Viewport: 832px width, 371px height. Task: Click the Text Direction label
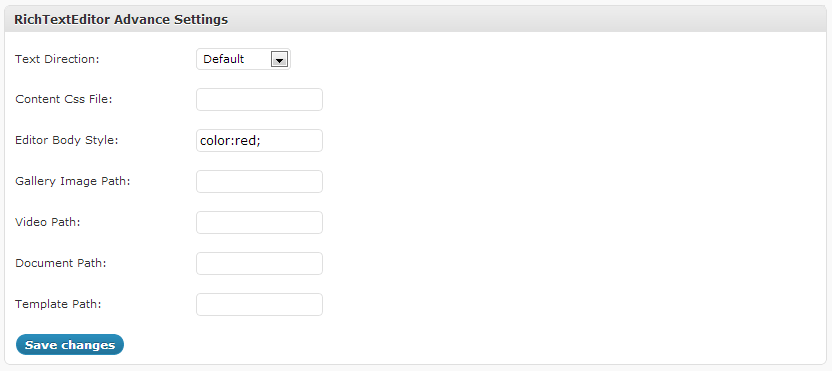pos(57,59)
